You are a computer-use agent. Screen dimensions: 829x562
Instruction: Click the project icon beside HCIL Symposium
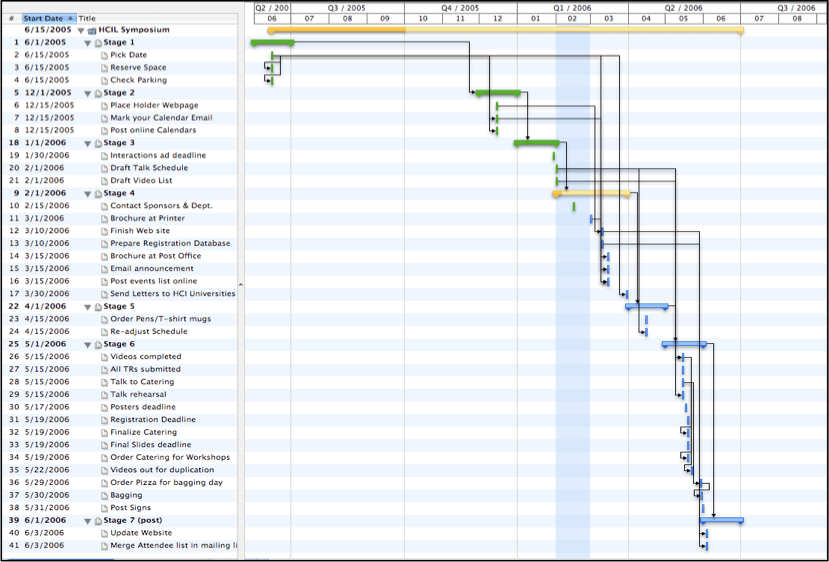92,31
